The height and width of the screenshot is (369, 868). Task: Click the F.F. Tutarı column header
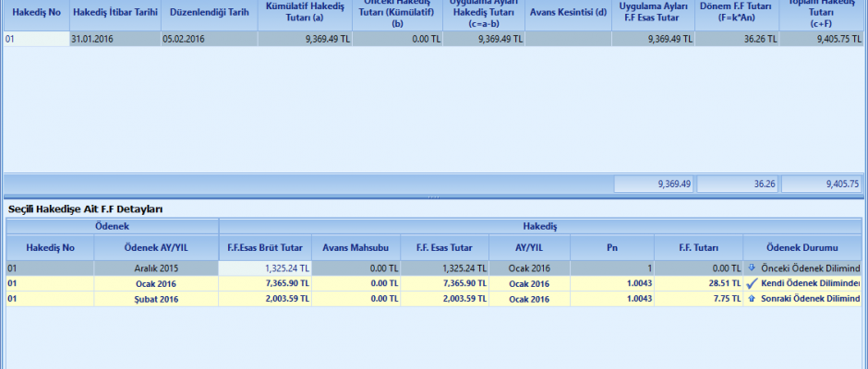click(x=698, y=247)
